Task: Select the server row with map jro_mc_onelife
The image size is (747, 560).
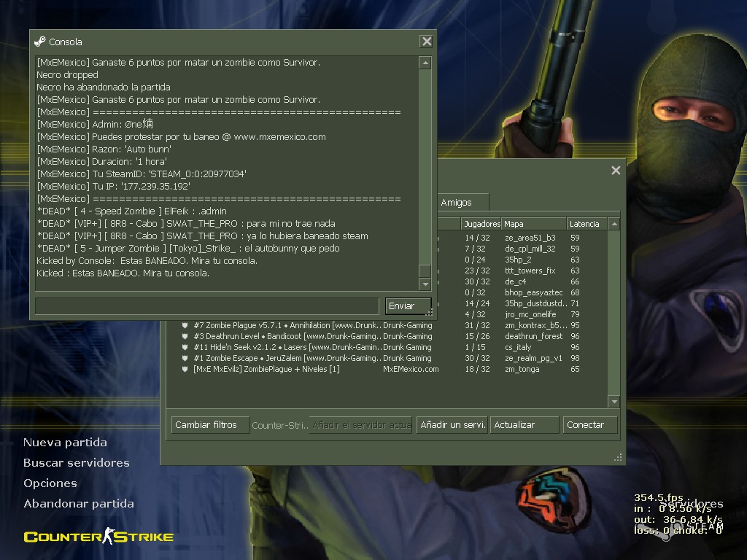Action: tap(522, 314)
